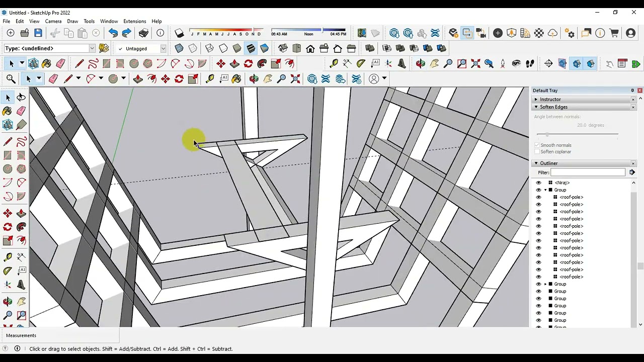Pick the Paint Bucket tool in the large toolset
This screenshot has height=362, width=644.
tap(8, 111)
